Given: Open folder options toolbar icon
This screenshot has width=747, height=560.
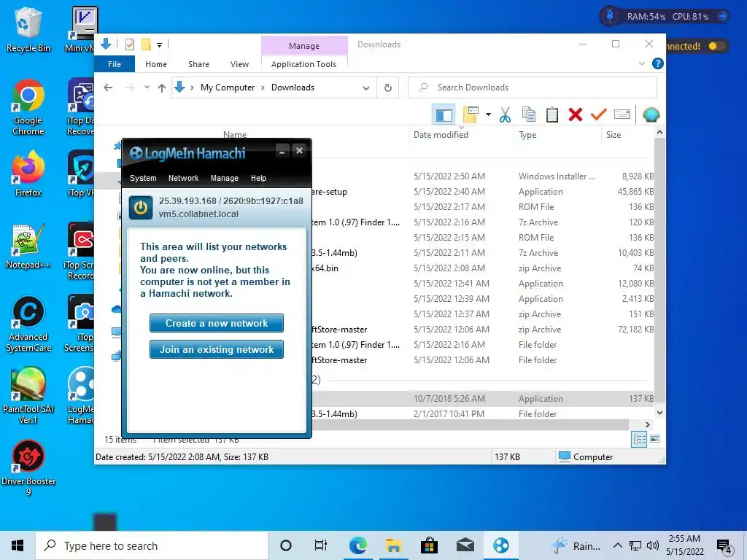Looking at the screenshot, I should click(471, 114).
